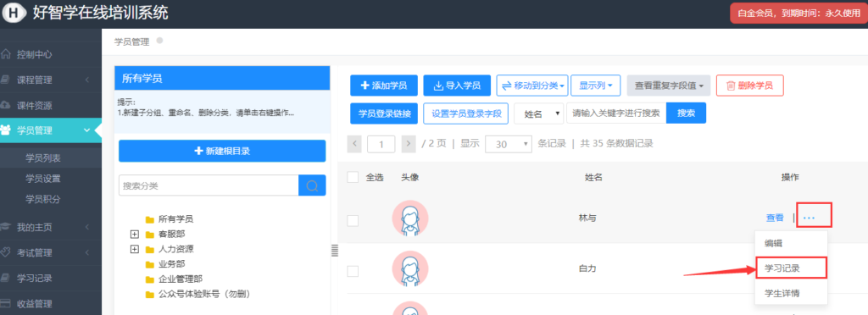The image size is (868, 315).
Task: Choose 学生详情 from the context menu
Action: (x=791, y=293)
